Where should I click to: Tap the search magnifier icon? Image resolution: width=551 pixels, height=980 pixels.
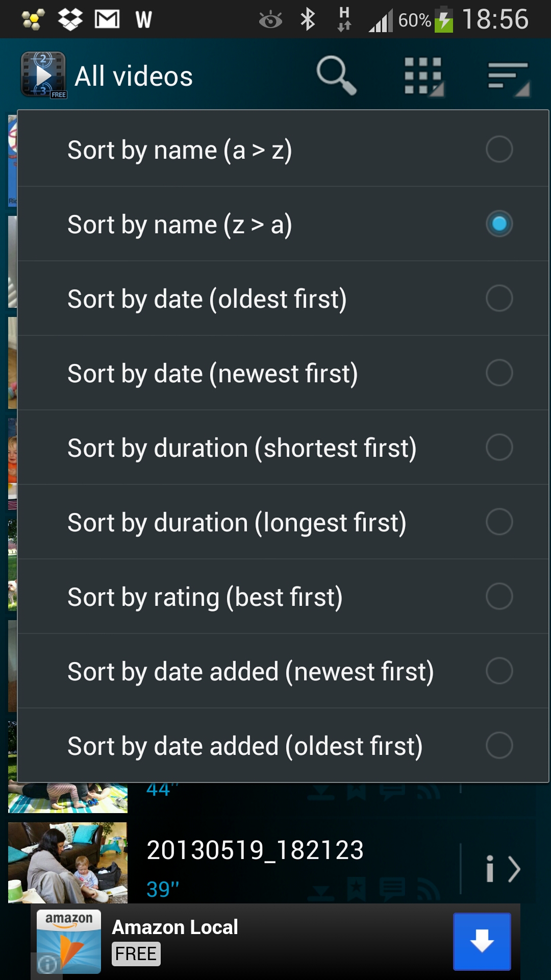click(336, 76)
